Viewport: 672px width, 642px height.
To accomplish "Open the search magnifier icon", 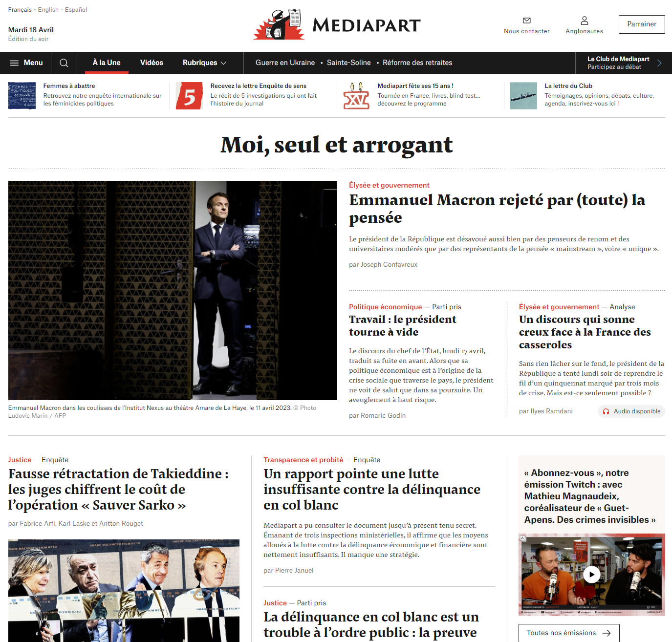I will pyautogui.click(x=64, y=63).
